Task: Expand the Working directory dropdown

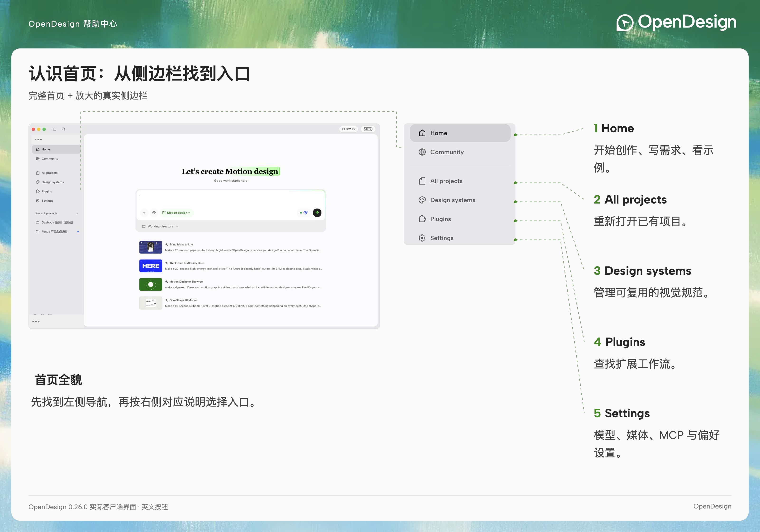Action: pos(160,226)
